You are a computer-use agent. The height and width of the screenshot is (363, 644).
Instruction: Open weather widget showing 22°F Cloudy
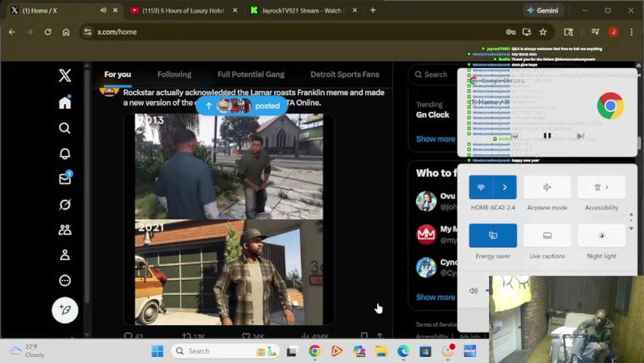(28, 351)
